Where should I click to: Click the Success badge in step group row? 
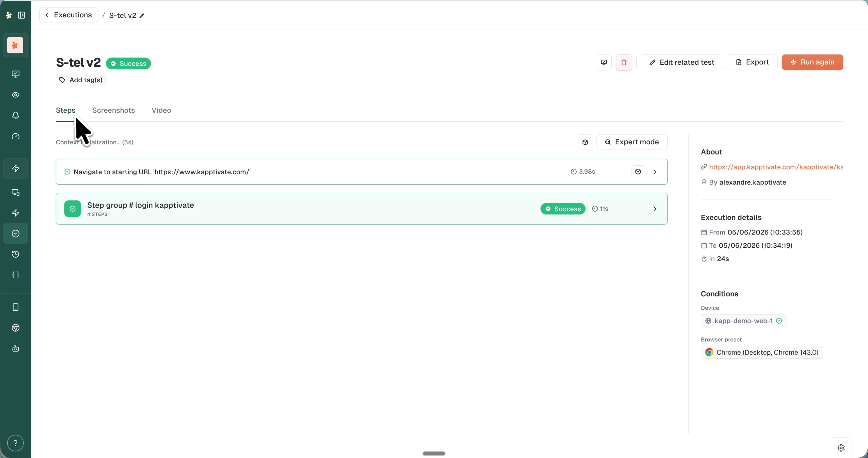tap(563, 209)
